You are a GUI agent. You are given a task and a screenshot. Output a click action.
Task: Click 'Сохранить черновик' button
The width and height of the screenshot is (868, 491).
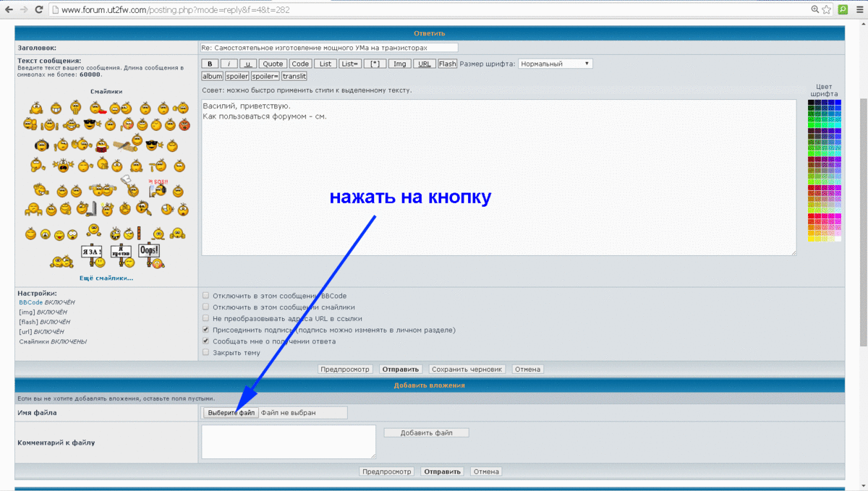467,369
